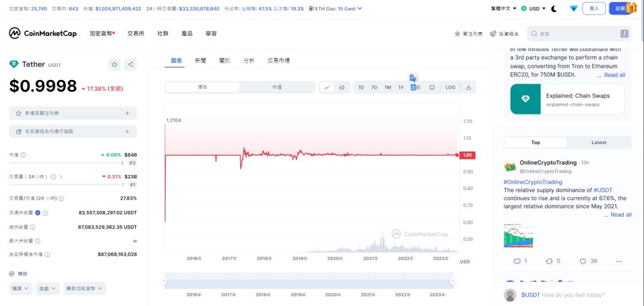
Task: Add Tether to favorites with star icon
Action: pyautogui.click(x=114, y=64)
